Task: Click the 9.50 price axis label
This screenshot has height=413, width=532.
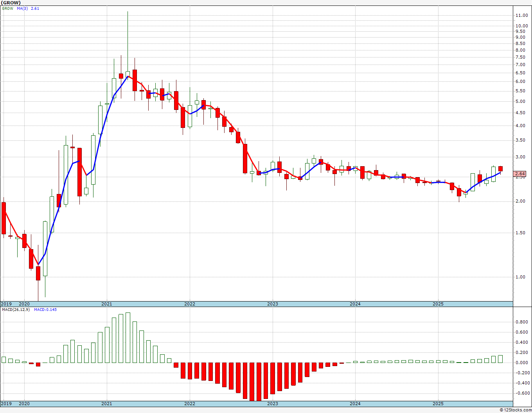Action: pyautogui.click(x=520, y=32)
